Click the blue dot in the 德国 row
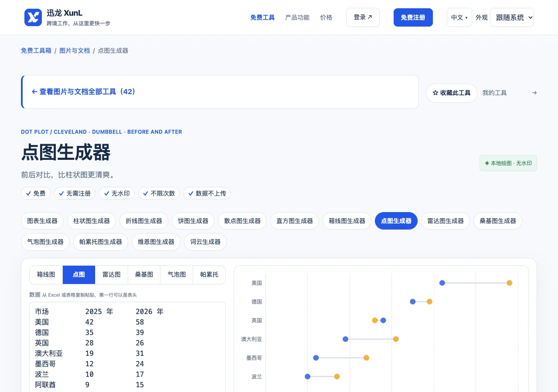Image resolution: width=558 pixels, height=392 pixels. coord(412,302)
